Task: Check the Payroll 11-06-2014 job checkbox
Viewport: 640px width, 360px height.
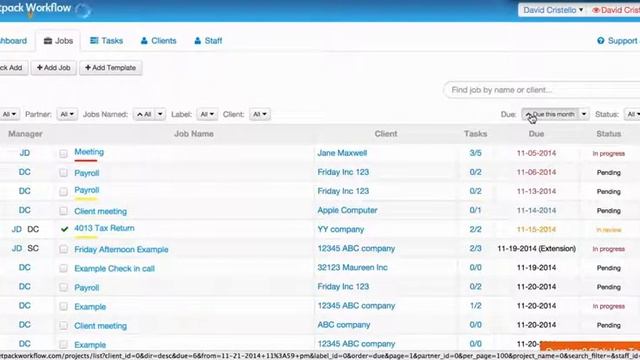Action: (x=63, y=173)
